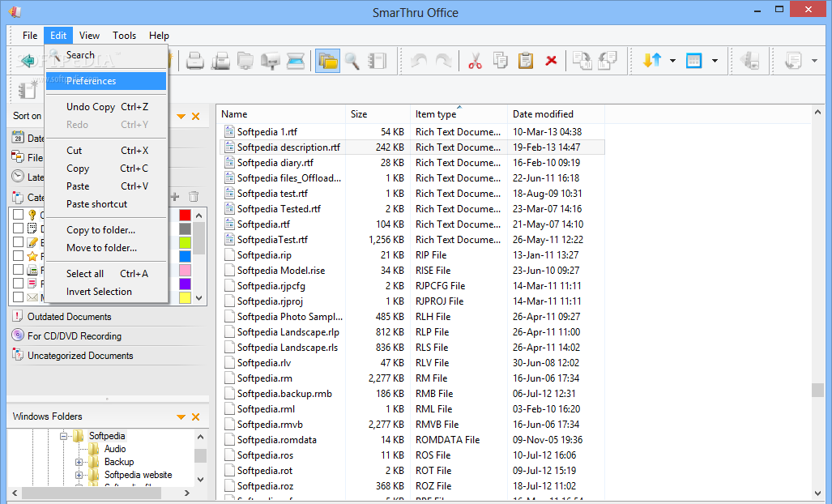This screenshot has width=832, height=504.
Task: Open the orange dropdown arrow on Windows Folders panel
Action: (x=181, y=417)
